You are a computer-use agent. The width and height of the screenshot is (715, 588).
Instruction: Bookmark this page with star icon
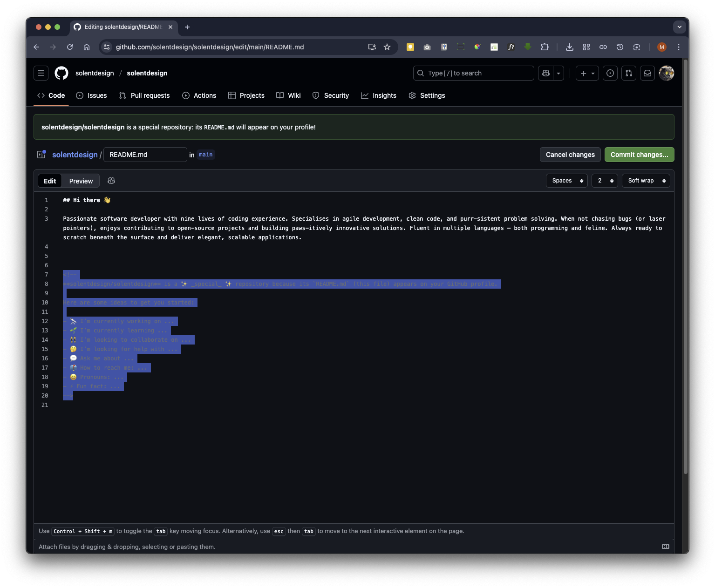pyautogui.click(x=387, y=47)
